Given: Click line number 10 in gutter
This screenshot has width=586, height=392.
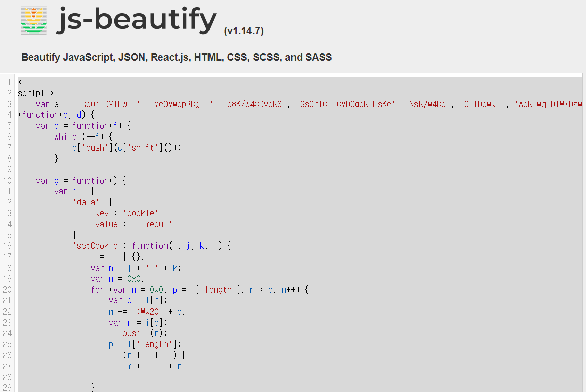Looking at the screenshot, I should coord(8,181).
